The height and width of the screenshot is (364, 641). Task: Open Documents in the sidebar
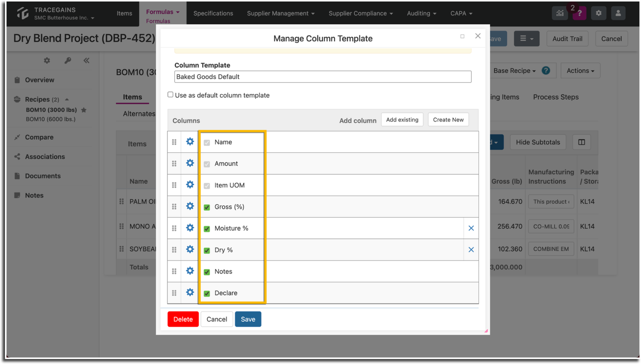pos(43,176)
